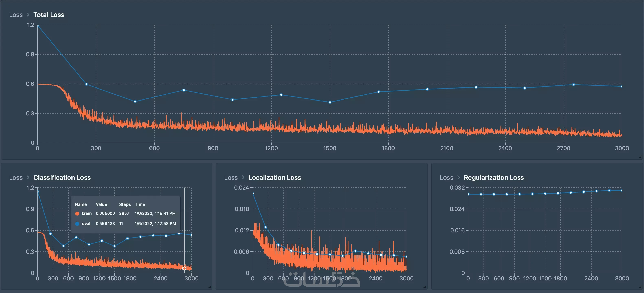Click the Total Loss panel resize handle
644x293 pixels.
(640, 157)
